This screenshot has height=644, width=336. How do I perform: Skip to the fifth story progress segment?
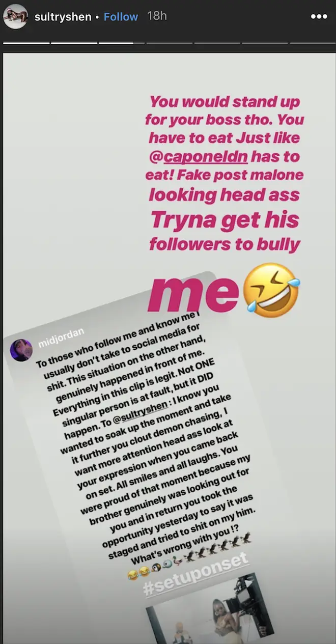click(x=217, y=43)
